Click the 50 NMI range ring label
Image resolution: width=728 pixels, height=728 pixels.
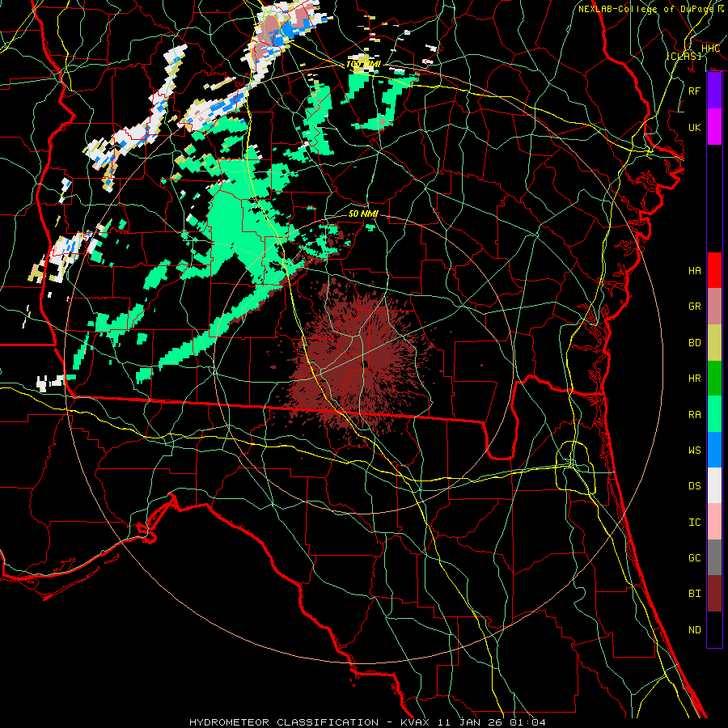pyautogui.click(x=363, y=214)
